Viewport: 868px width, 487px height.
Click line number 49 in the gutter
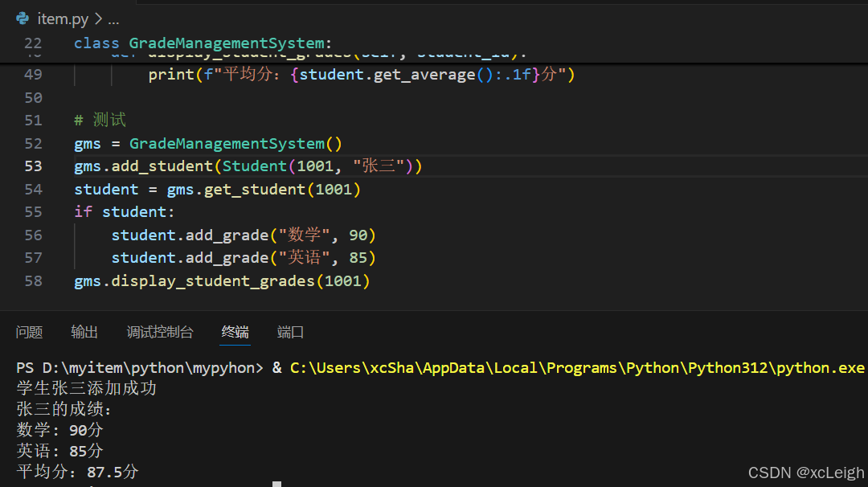click(x=33, y=74)
